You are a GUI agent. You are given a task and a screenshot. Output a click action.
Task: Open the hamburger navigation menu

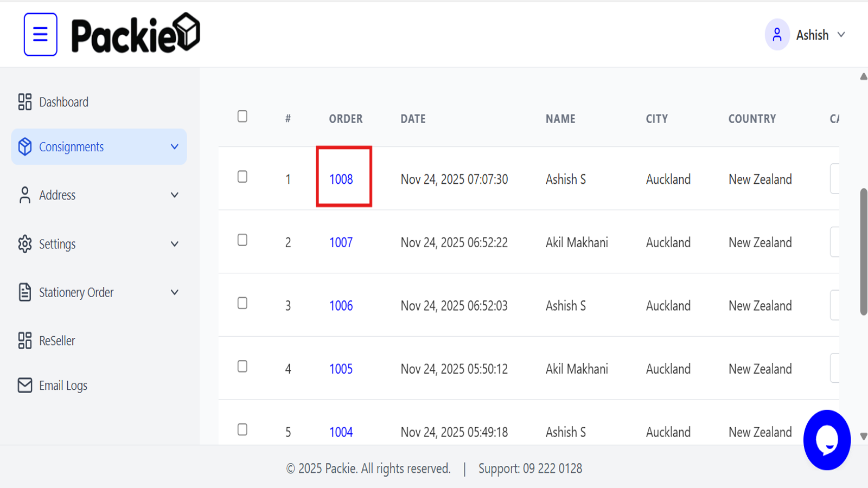pos(40,34)
